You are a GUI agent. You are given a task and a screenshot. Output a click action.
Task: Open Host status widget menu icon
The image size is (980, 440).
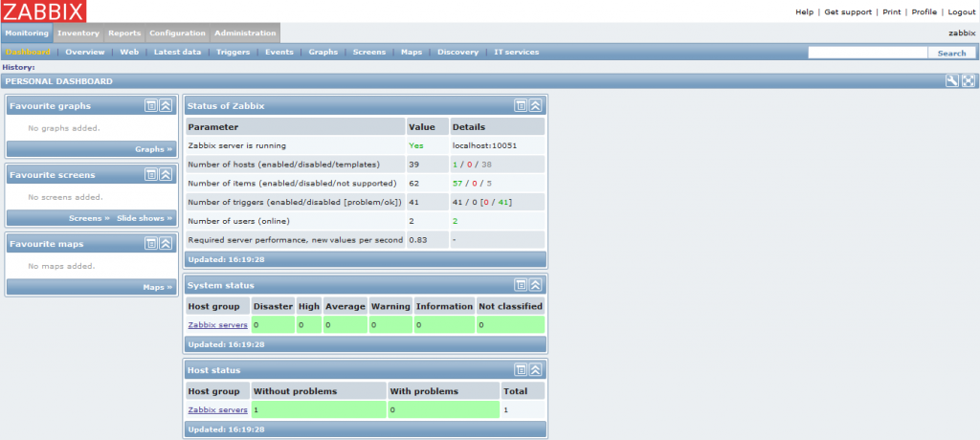[x=521, y=370]
